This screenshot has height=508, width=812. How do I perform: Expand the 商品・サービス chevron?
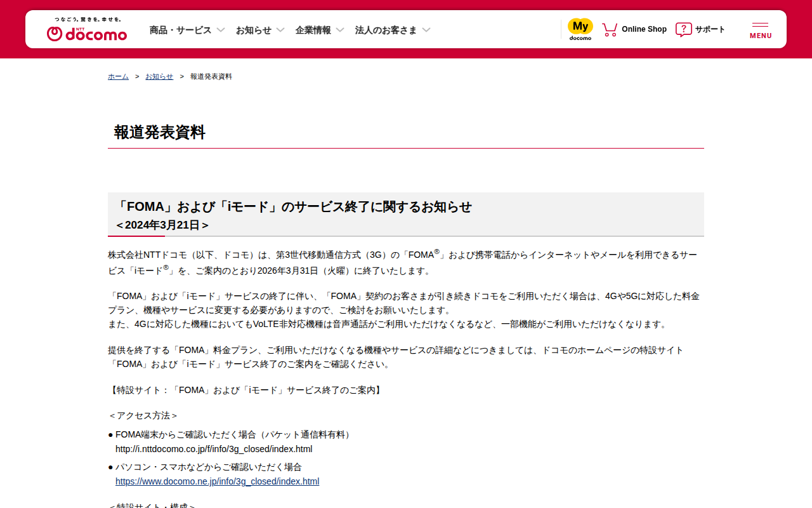click(221, 30)
